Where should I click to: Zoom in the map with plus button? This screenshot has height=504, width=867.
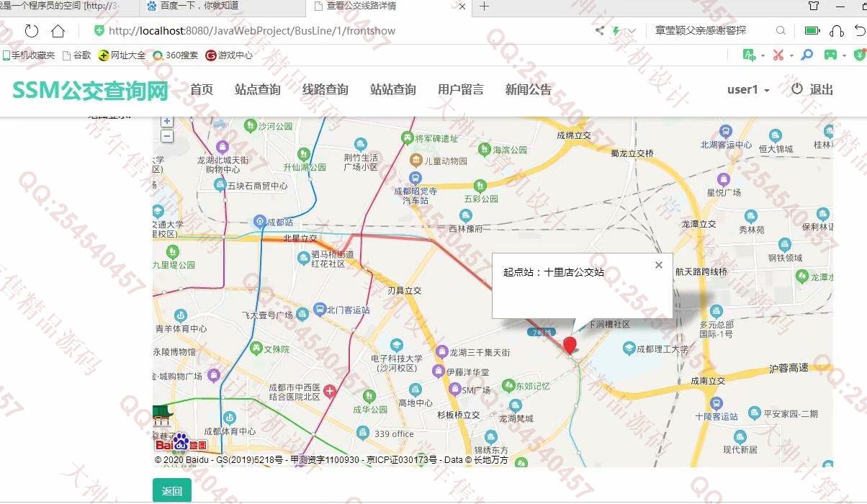pos(166,121)
